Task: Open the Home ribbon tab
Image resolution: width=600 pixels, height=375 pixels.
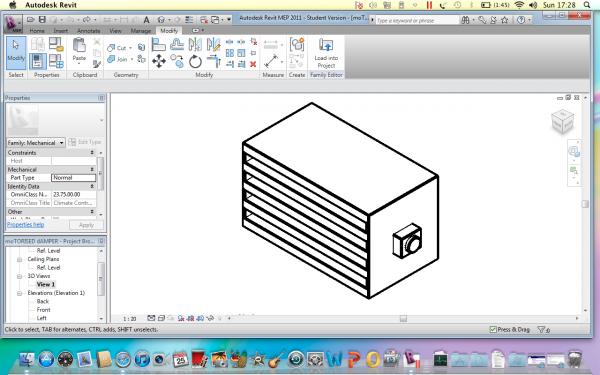Action: 37,31
